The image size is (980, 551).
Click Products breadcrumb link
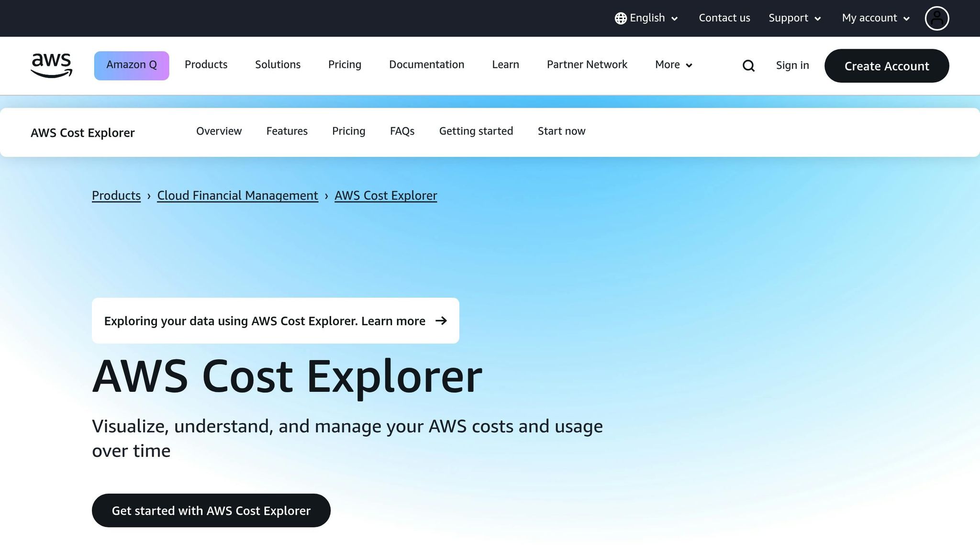(x=116, y=196)
